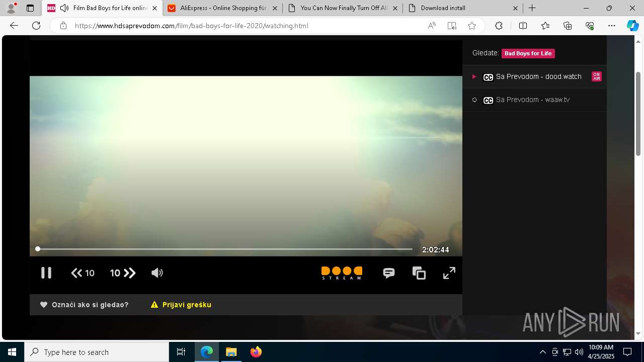Click Prijavi grešku report error link
The width and height of the screenshot is (644, 362).
click(181, 305)
